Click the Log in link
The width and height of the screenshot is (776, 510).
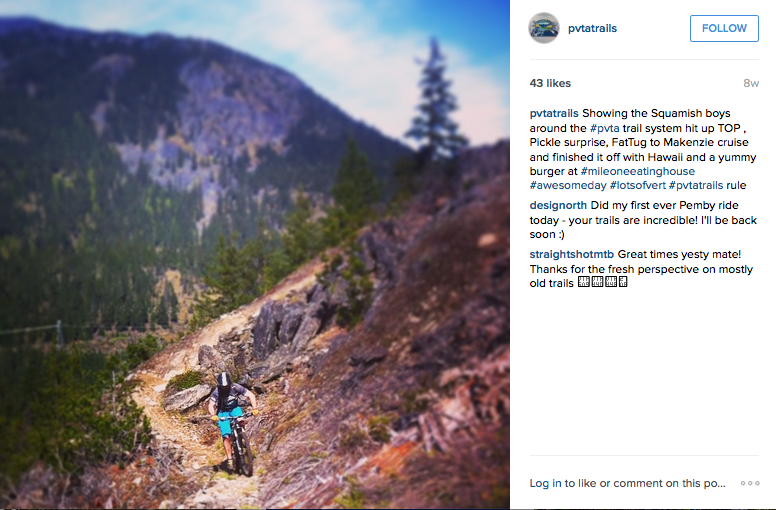[545, 483]
